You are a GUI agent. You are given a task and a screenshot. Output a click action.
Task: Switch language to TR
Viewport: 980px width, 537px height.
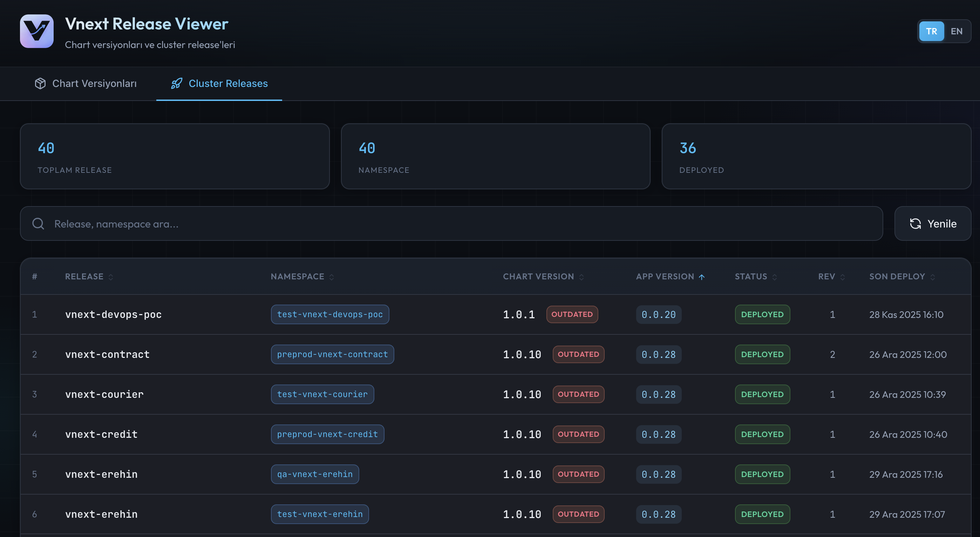point(931,31)
